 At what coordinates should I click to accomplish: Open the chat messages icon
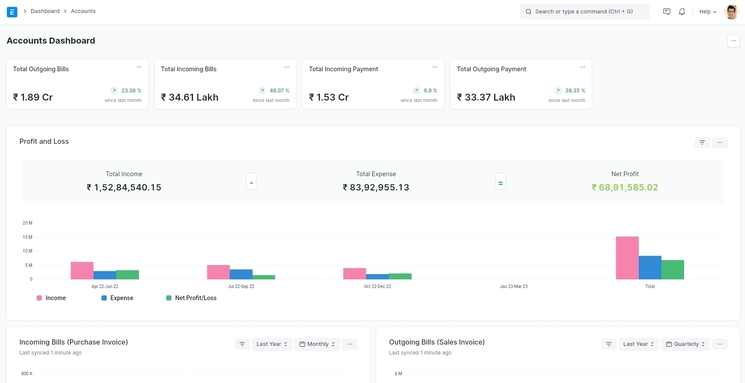point(667,12)
